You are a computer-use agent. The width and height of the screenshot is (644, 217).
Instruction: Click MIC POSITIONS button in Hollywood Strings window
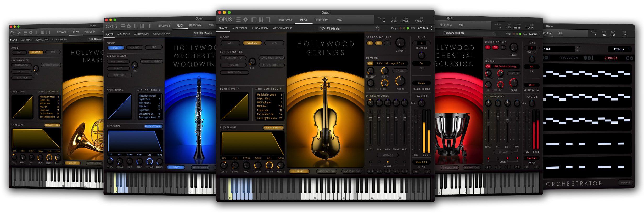[x=352, y=171]
